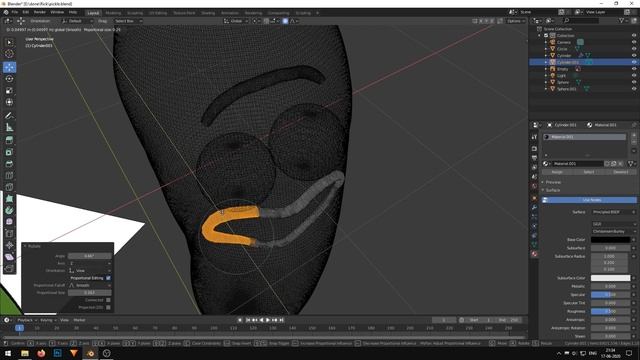Screen dimensions: 640x360
Task: Select the Poly Build tool
Action: point(9,199)
